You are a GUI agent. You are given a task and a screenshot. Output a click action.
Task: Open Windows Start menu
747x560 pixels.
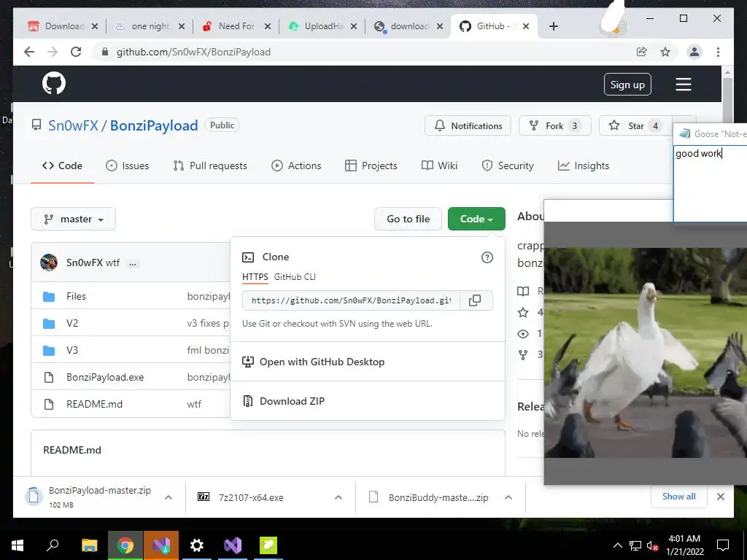click(x=18, y=545)
